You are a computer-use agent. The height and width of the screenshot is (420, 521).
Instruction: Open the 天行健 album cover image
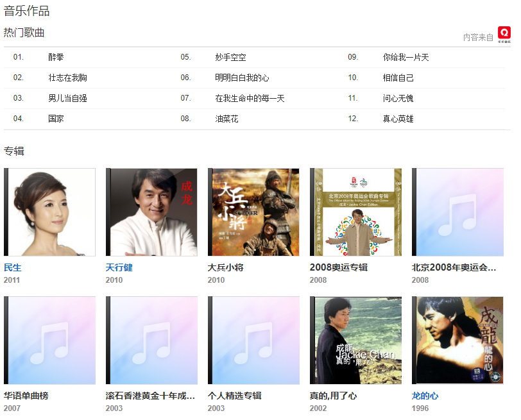click(152, 212)
